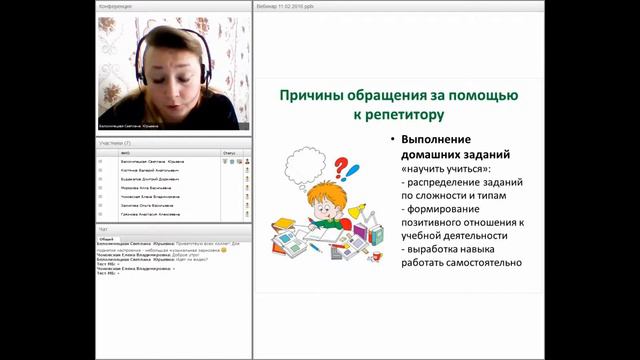This screenshot has width=640, height=360.
Task: Click left indicator icon beside Анастасия Алексеевна
Action: click(x=100, y=214)
